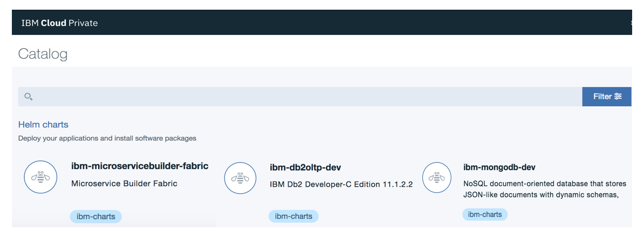Image resolution: width=644 pixels, height=238 pixels.
Task: Select ibm-charts tag under ibm-db2oltp-dev
Action: [x=293, y=216]
